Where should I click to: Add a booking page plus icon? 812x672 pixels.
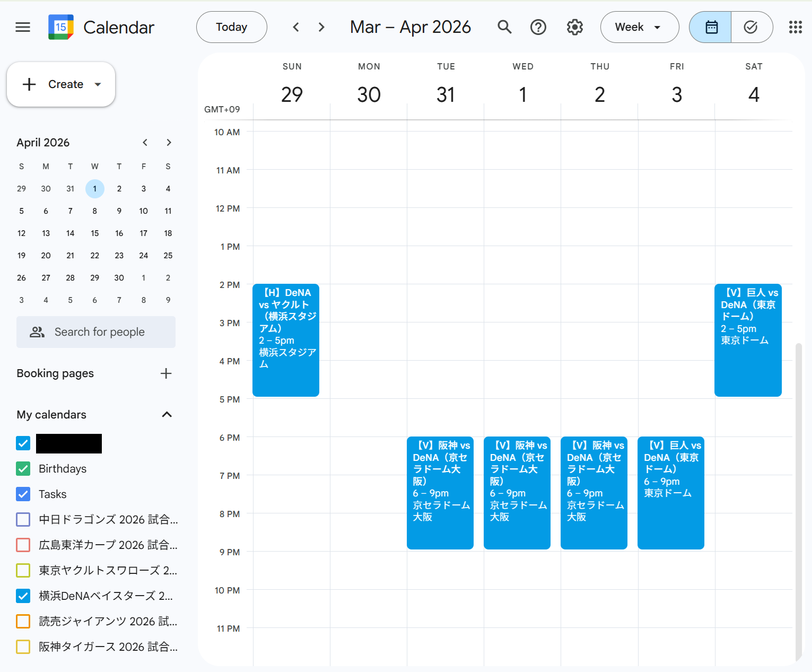(x=166, y=373)
